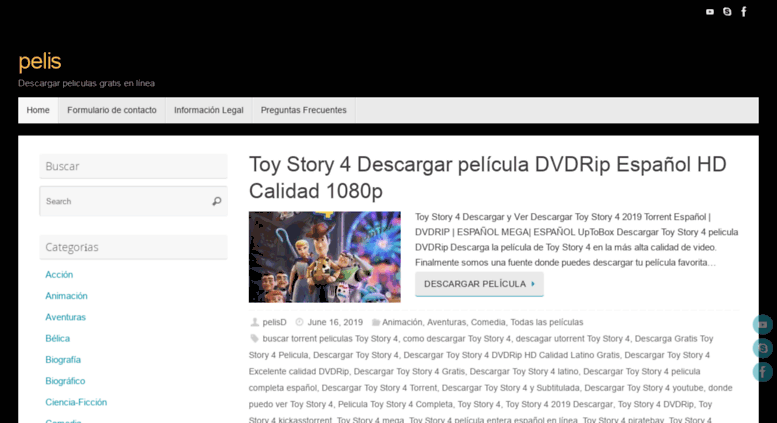
Task: Open tag Descargar Toy Story 4 Torrent
Action: point(379,388)
